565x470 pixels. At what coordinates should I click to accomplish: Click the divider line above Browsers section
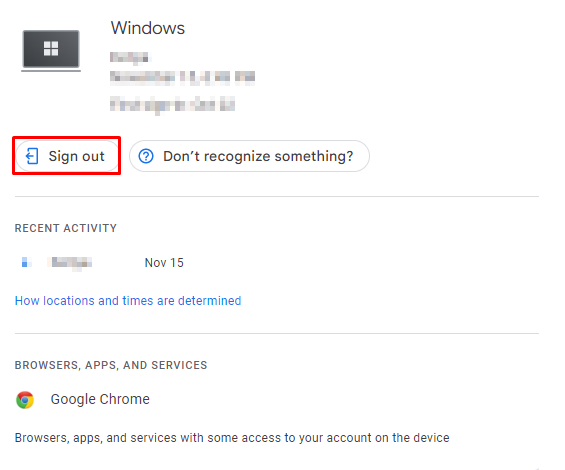click(277, 333)
